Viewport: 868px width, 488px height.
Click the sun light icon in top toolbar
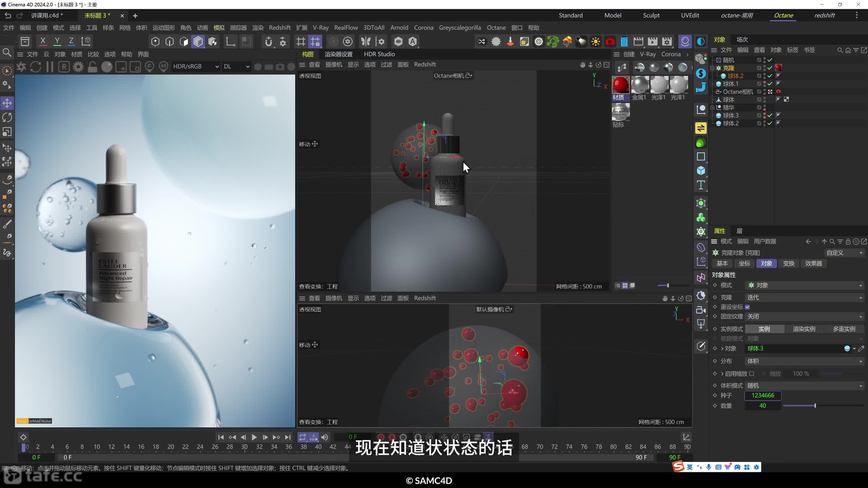tap(596, 41)
